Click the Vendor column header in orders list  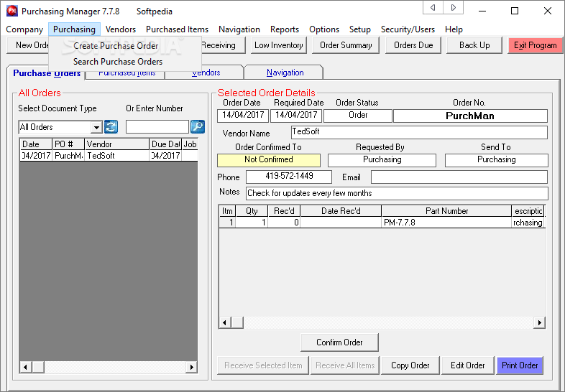click(x=116, y=144)
